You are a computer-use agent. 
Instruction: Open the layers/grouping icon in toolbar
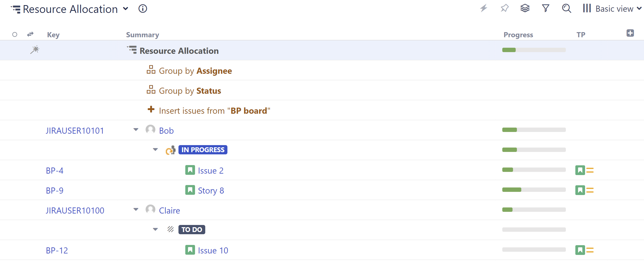pyautogui.click(x=525, y=8)
